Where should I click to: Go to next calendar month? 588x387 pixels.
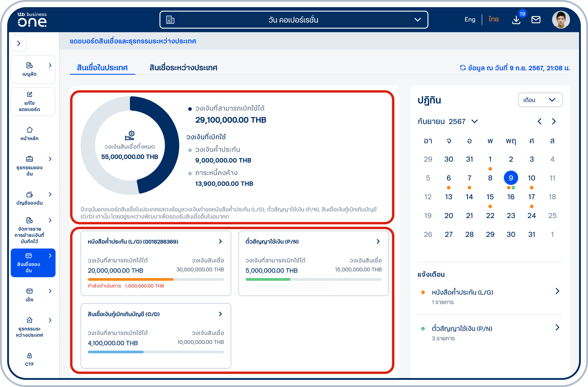coord(554,121)
